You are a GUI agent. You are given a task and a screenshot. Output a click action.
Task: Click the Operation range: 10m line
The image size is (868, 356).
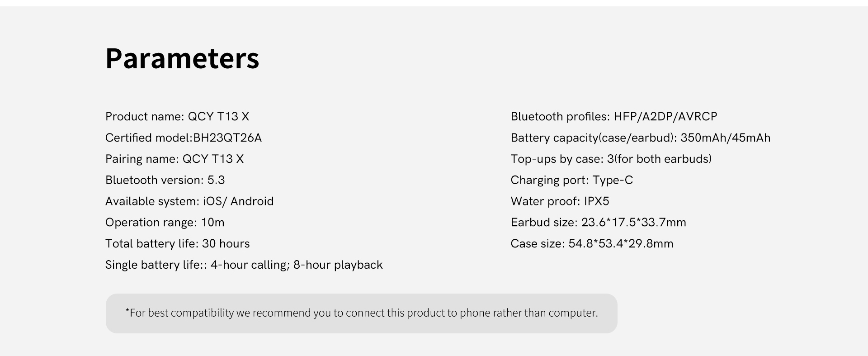point(165,223)
